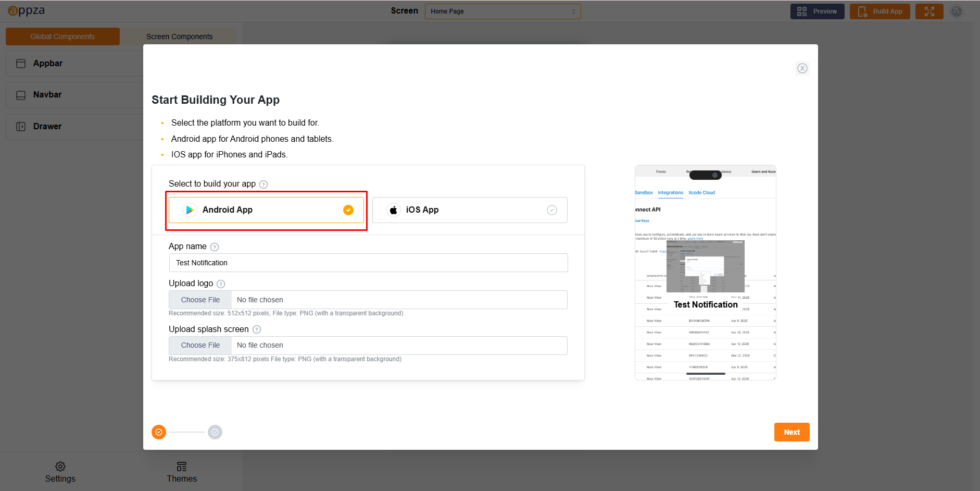Open the Screen dropdown showing Home Page
This screenshot has width=980, height=491.
coord(502,11)
